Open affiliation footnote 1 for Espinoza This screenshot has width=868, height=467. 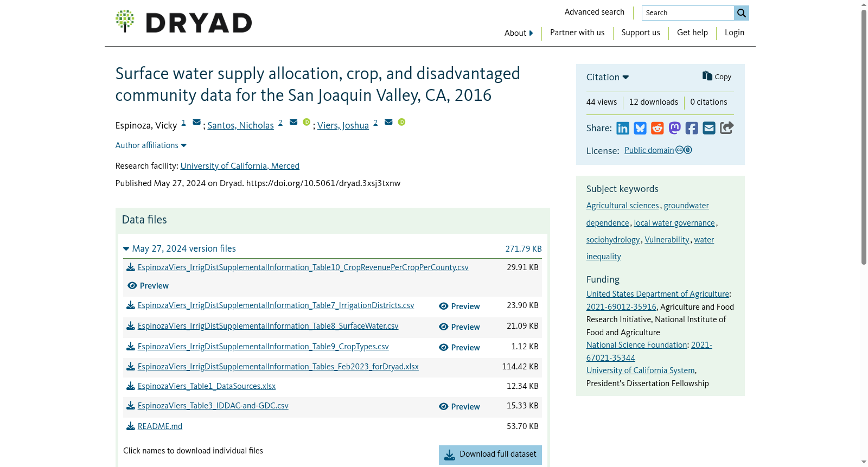pos(183,123)
